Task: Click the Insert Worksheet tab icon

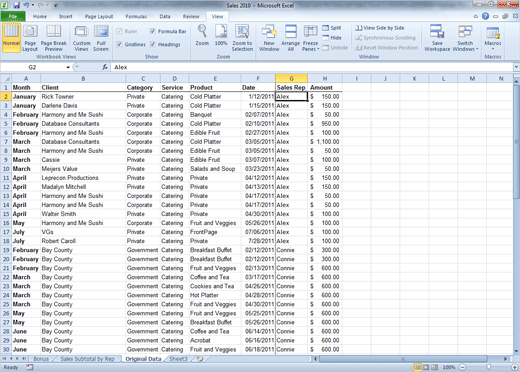Action: coord(200,359)
